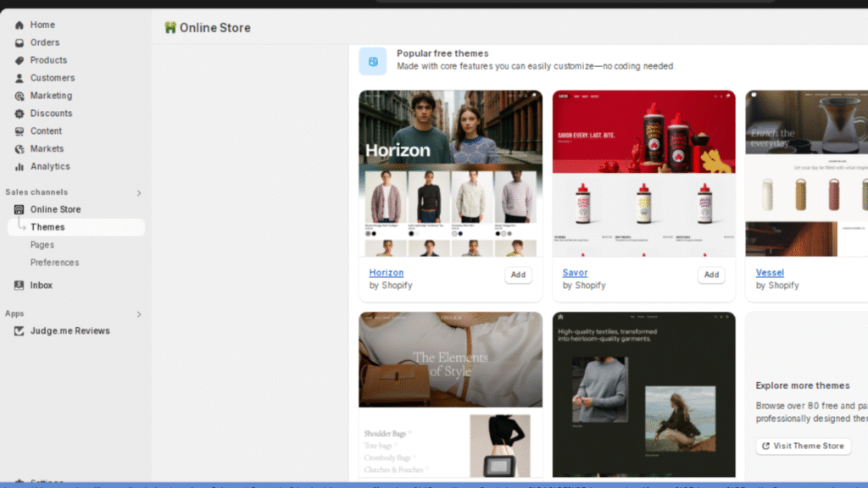This screenshot has width=868, height=488.
Task: Expand the Apps section chevron
Action: [x=139, y=314]
